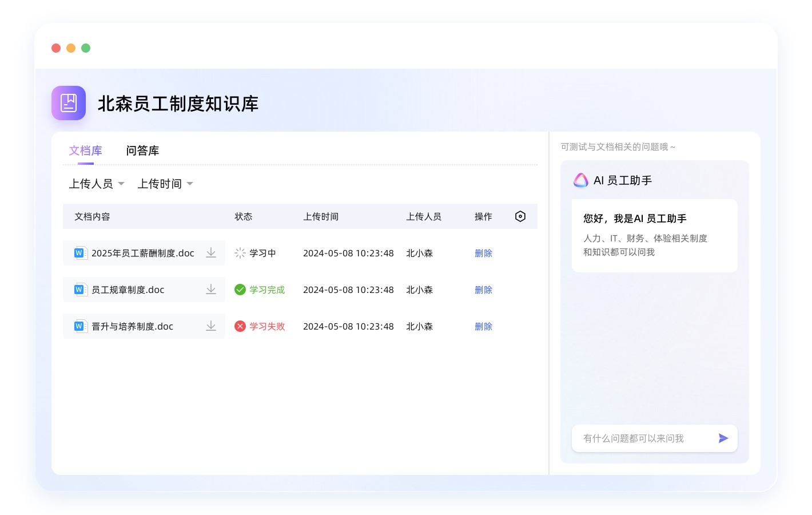Download 2025年员工薪酬制度.doc file

pos(211,253)
